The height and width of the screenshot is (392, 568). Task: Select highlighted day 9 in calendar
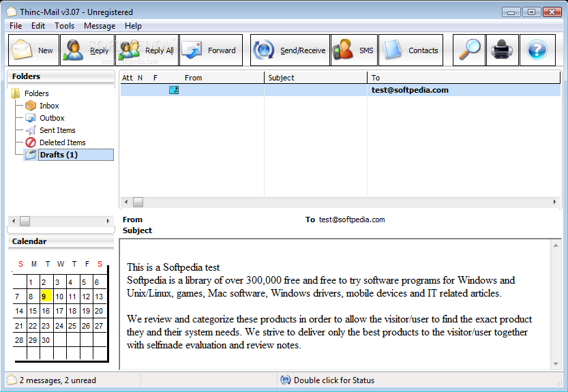(x=46, y=297)
